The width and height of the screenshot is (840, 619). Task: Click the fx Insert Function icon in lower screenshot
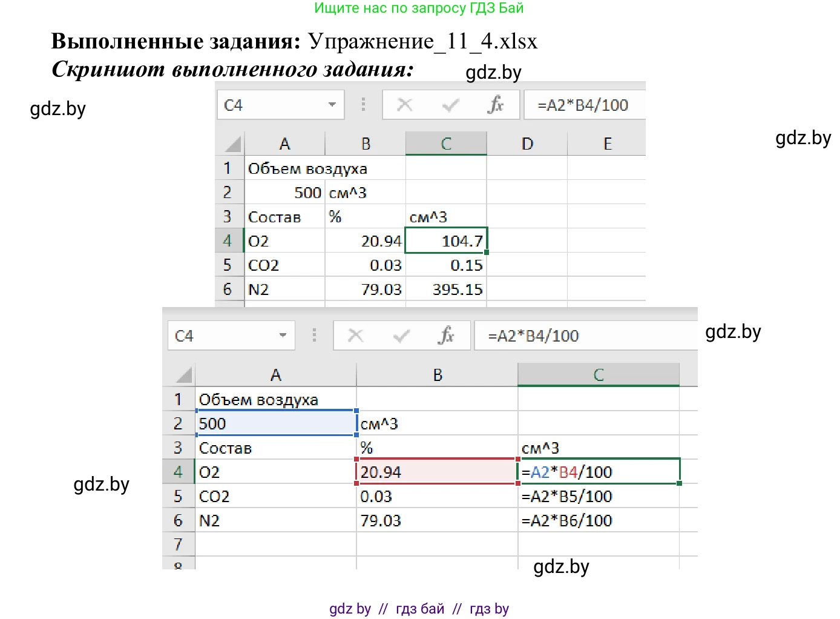(447, 336)
